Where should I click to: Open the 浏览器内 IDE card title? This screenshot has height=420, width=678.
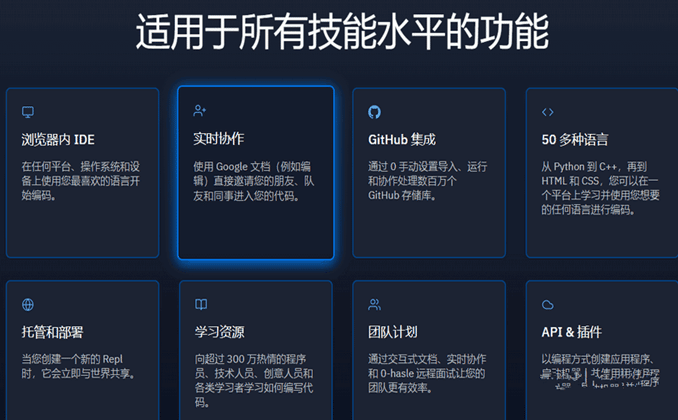tap(58, 140)
